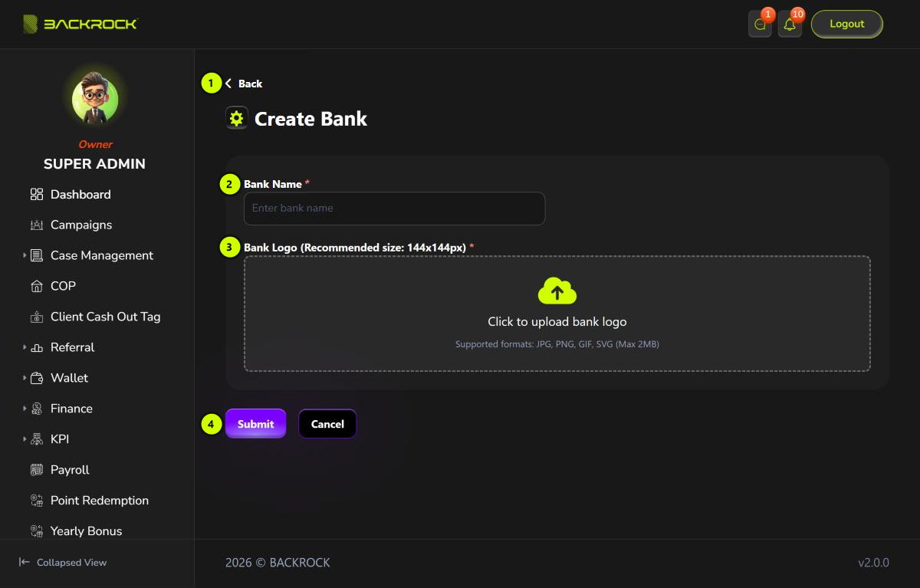The height and width of the screenshot is (588, 920).
Task: Click the BACKROCK logo in header
Action: pos(80,24)
